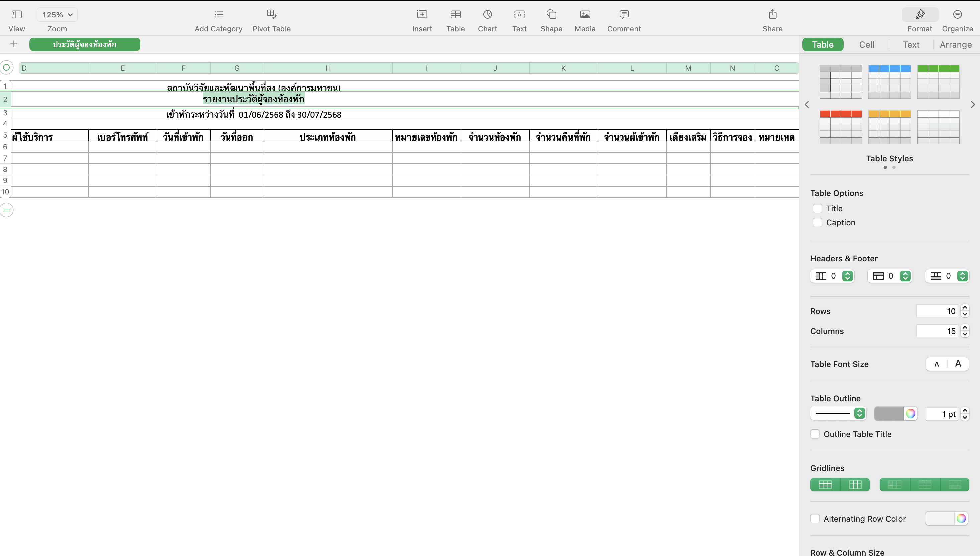The image size is (980, 556).
Task: Open the Media toolbar icon
Action: point(585,14)
